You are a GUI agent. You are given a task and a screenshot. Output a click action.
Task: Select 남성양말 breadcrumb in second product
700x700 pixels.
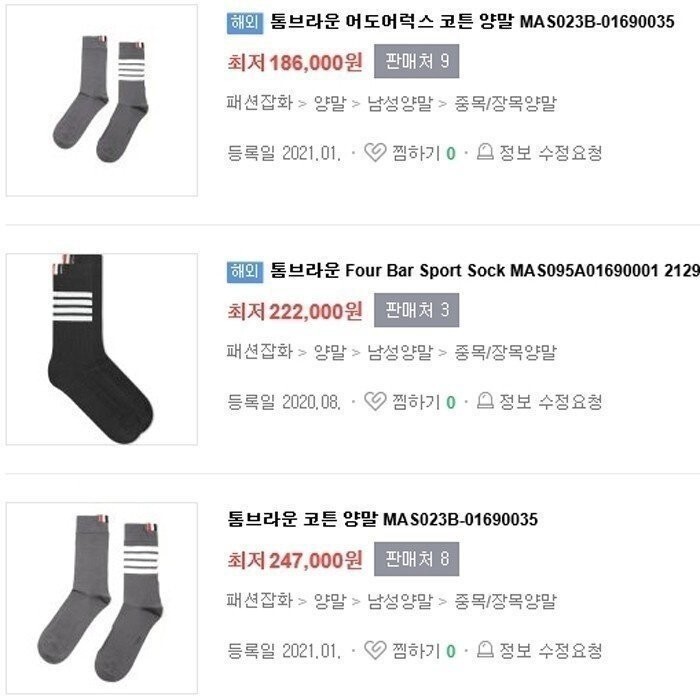[400, 352]
